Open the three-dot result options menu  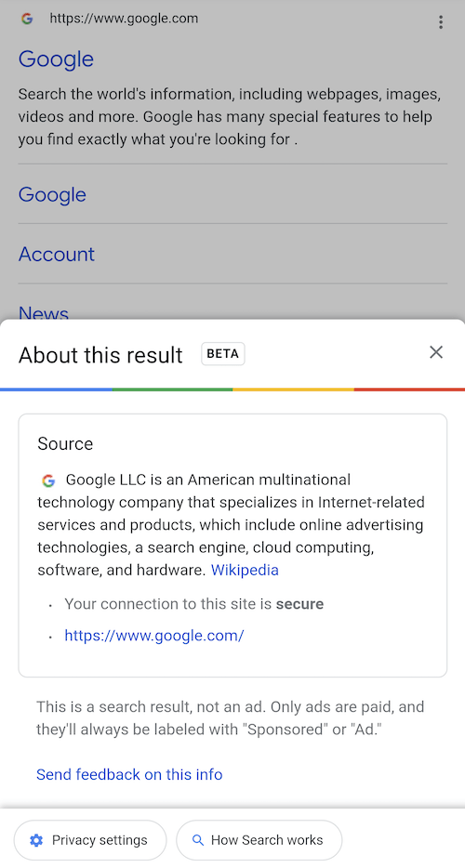click(x=441, y=21)
